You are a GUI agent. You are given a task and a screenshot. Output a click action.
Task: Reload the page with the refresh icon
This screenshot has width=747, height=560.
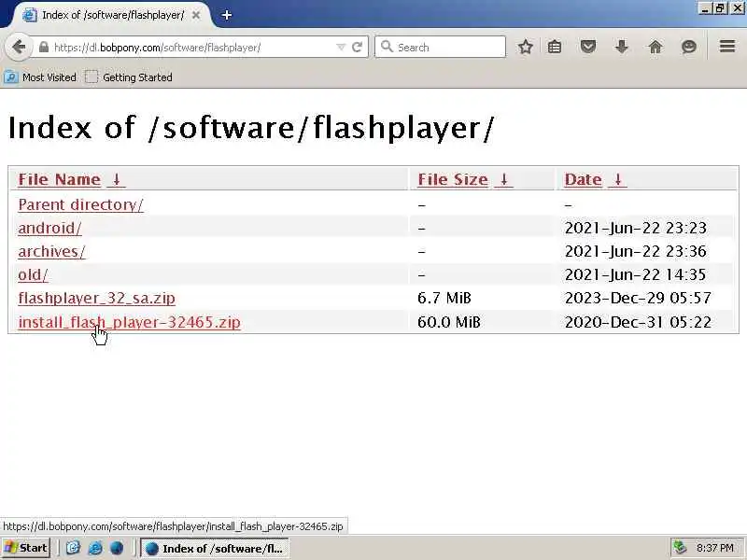coord(357,48)
